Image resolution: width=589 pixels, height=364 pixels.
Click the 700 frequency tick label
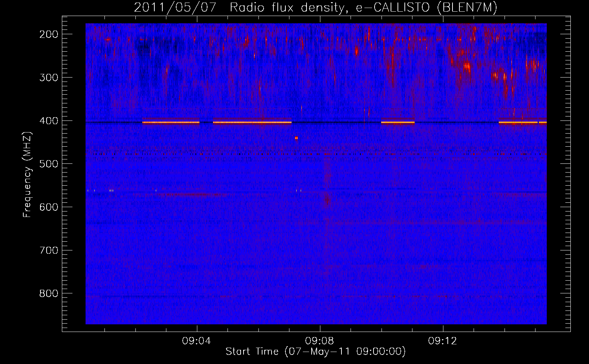point(49,250)
